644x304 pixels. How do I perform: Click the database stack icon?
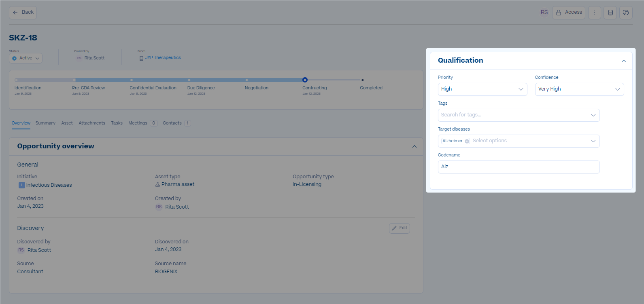point(610,13)
